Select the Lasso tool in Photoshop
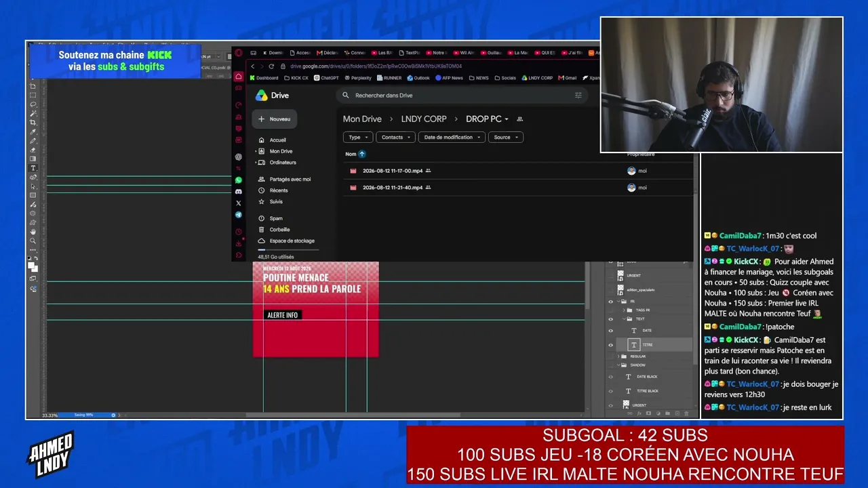This screenshot has height=488, width=868. pyautogui.click(x=33, y=104)
